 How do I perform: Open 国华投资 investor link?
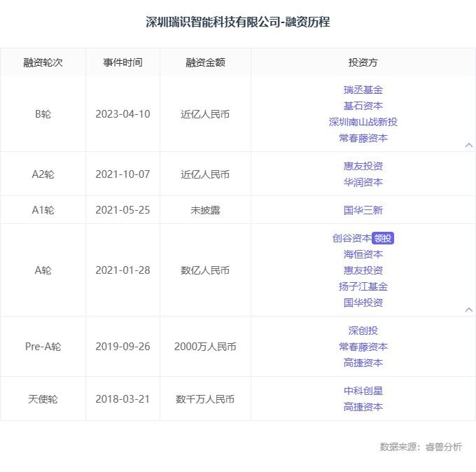point(363,303)
